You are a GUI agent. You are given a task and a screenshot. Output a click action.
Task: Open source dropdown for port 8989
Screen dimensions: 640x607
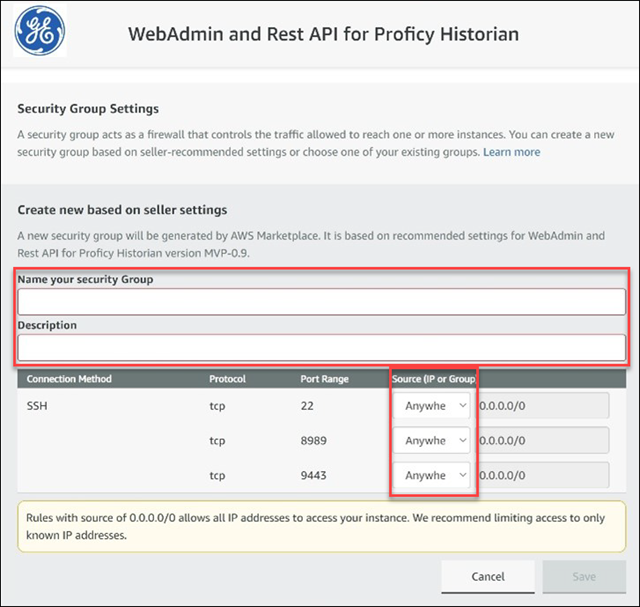tap(432, 440)
